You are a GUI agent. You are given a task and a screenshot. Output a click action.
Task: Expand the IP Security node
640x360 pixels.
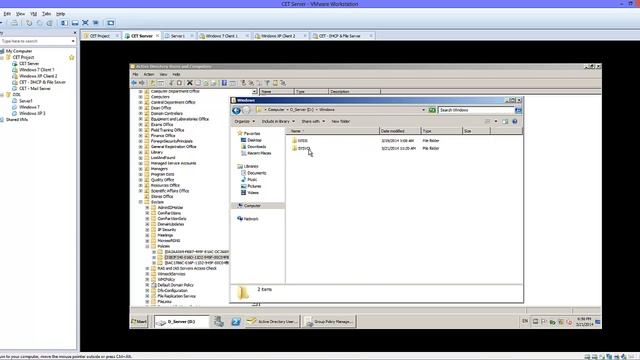pyautogui.click(x=147, y=230)
